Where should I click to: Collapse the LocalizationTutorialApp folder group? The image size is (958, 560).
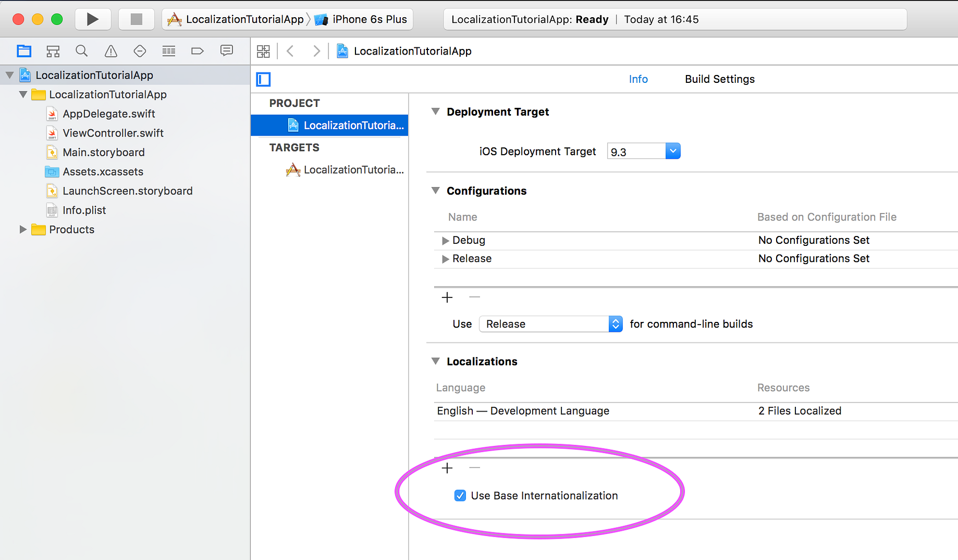(x=23, y=94)
